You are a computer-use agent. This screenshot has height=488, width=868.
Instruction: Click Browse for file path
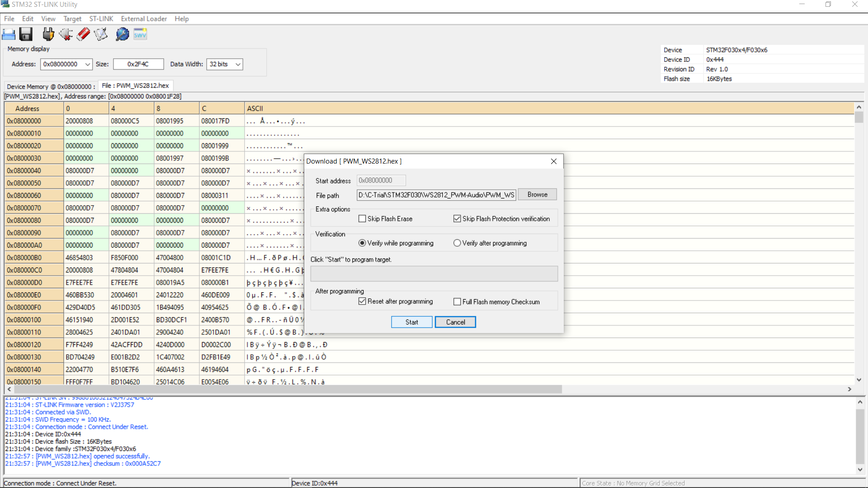point(537,195)
